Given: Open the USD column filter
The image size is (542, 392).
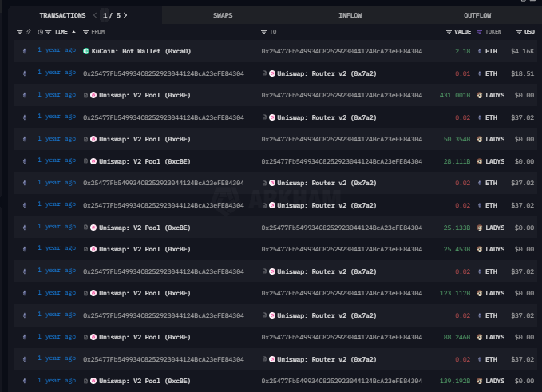Looking at the screenshot, I should click(x=519, y=32).
